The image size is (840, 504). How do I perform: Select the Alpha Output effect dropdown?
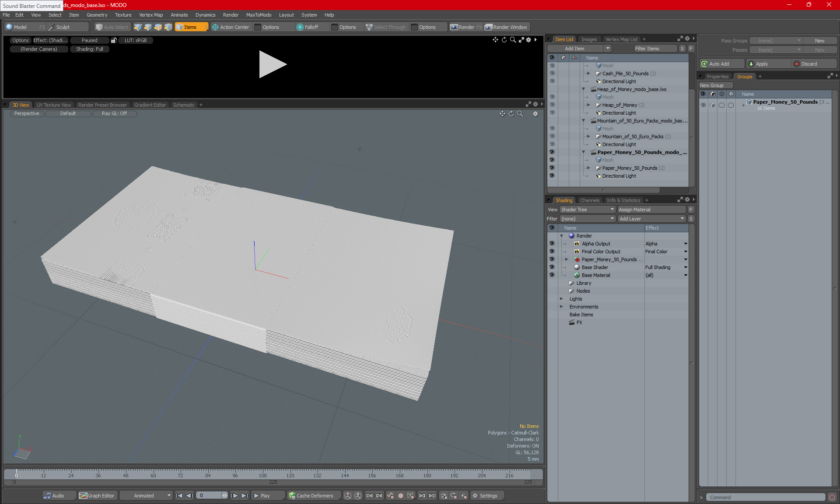686,243
